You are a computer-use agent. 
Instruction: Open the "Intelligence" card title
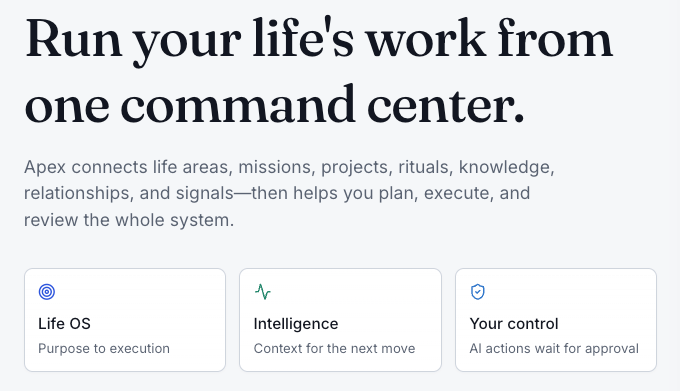296,324
